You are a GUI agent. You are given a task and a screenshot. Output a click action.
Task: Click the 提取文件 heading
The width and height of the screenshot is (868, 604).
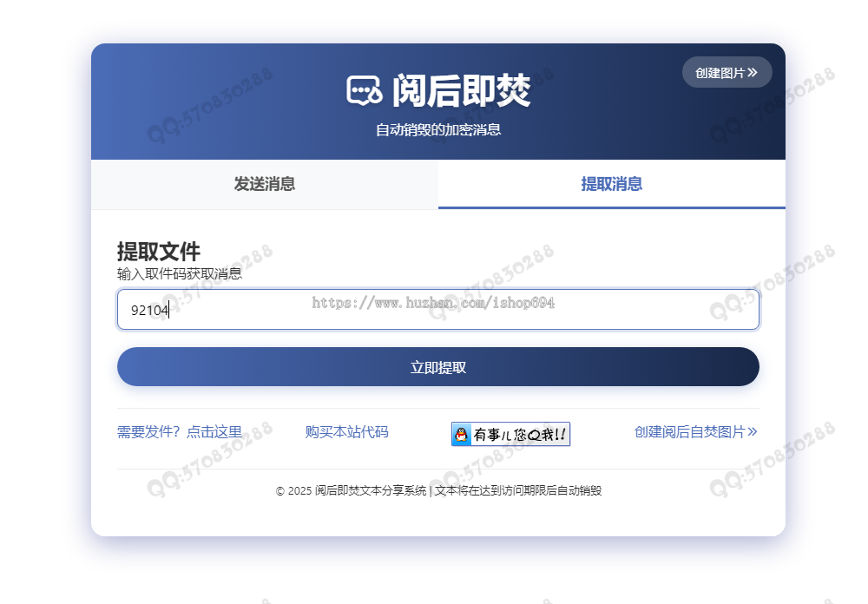pos(158,252)
